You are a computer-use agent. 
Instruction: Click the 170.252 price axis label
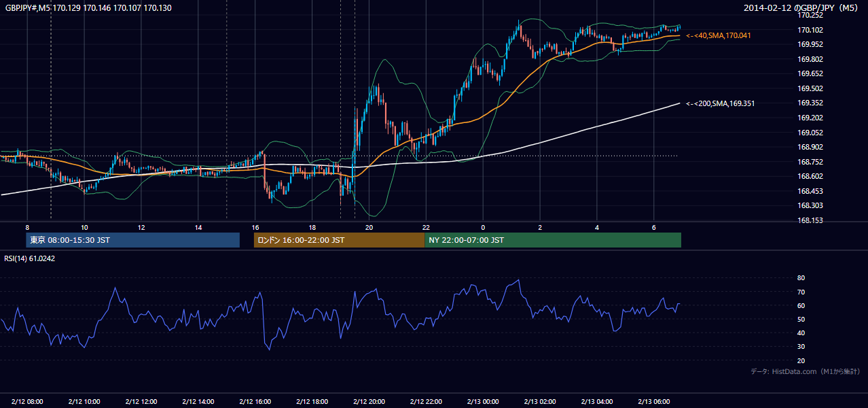point(811,15)
